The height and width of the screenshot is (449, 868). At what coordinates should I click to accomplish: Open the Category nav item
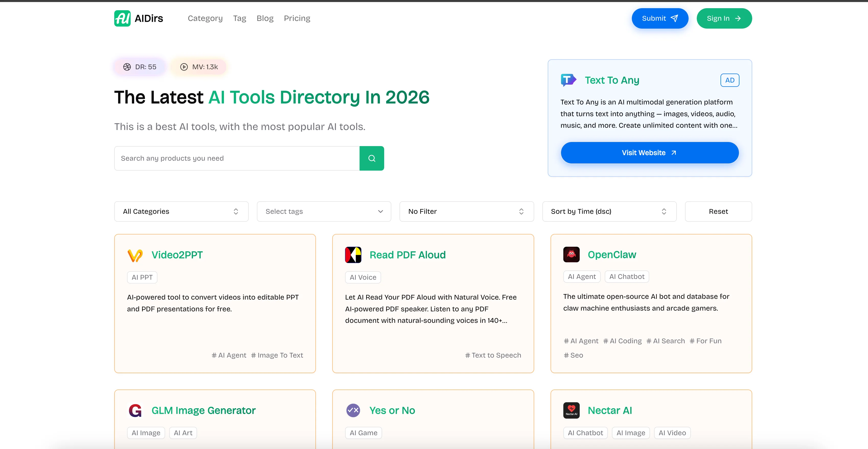coord(205,18)
